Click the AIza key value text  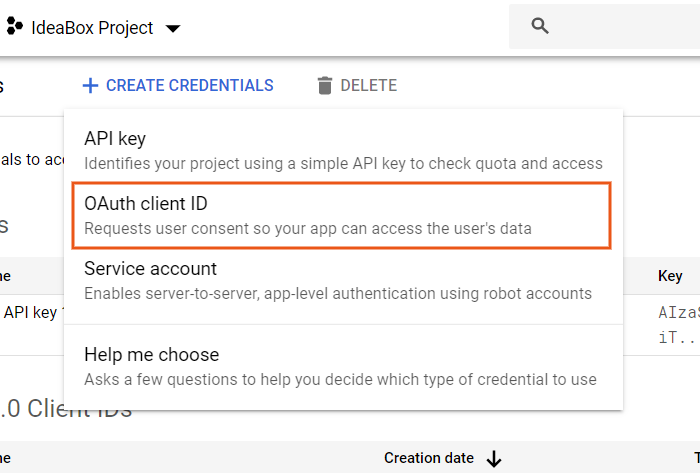coord(678,312)
